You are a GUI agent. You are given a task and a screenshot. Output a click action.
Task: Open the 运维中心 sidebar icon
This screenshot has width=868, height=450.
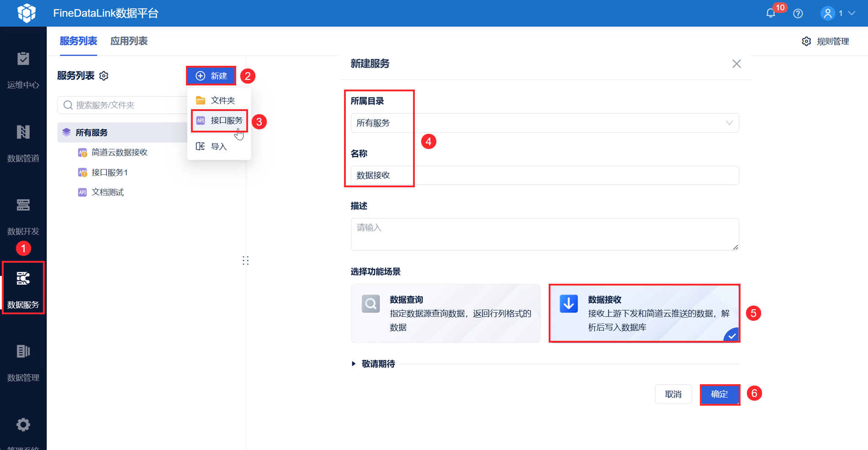[x=23, y=59]
